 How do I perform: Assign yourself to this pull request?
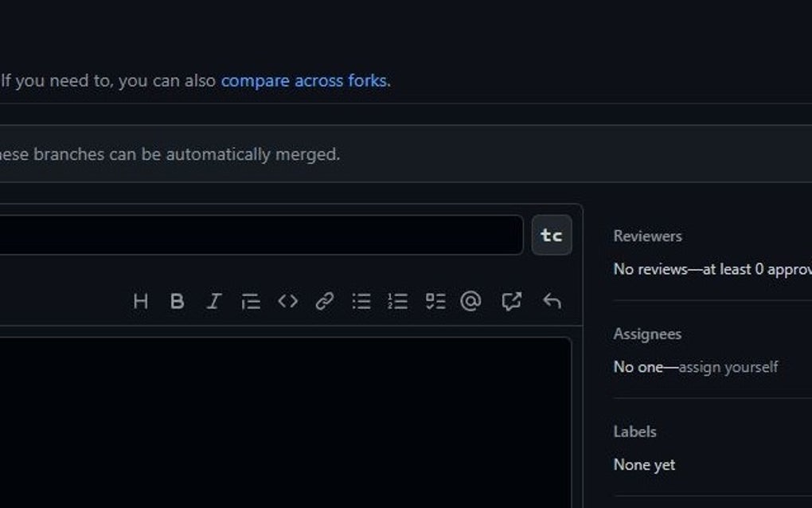pos(728,367)
